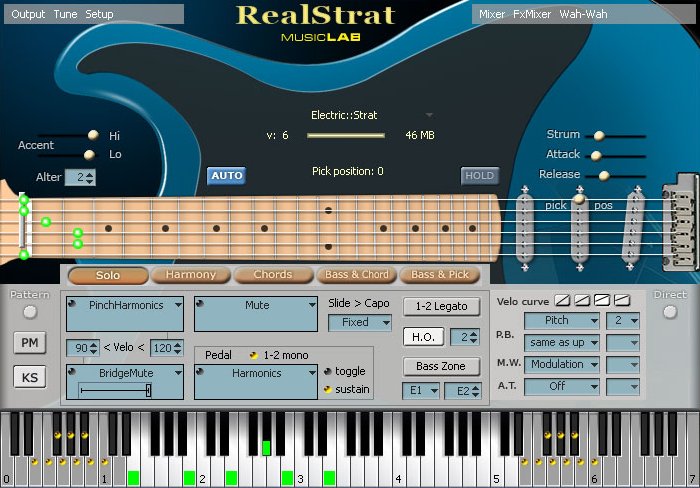Switch to the Harmony mode tab
Screen dimensions: 700x488
(191, 275)
